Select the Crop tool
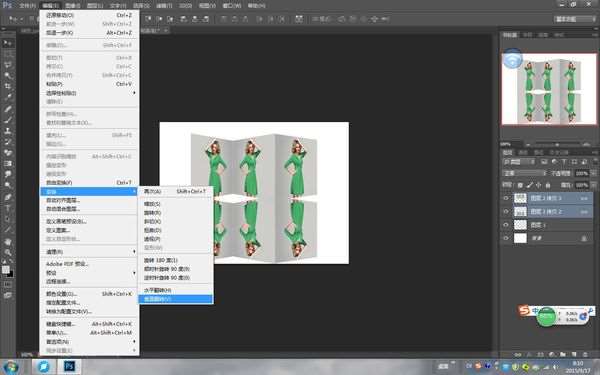 pyautogui.click(x=8, y=86)
